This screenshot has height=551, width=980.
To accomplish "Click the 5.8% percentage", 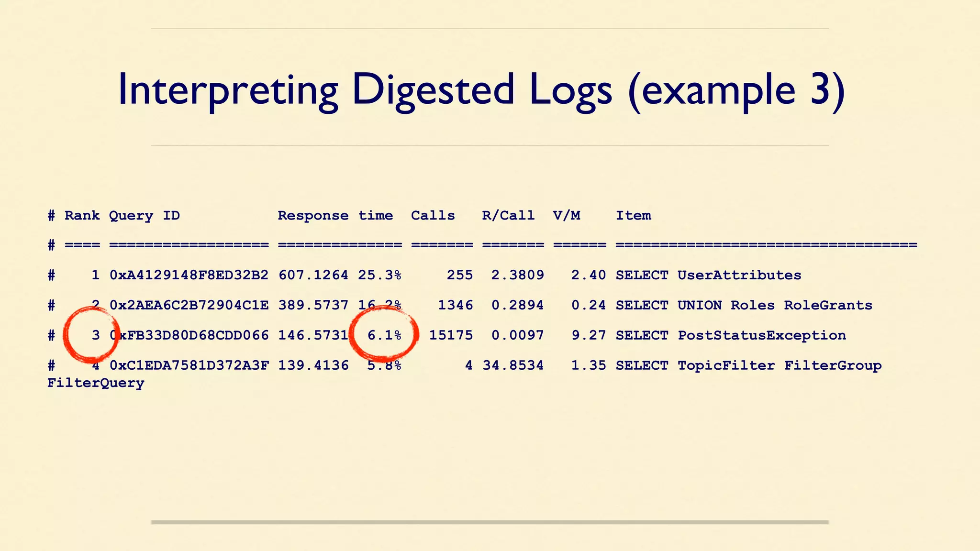I will [x=384, y=365].
